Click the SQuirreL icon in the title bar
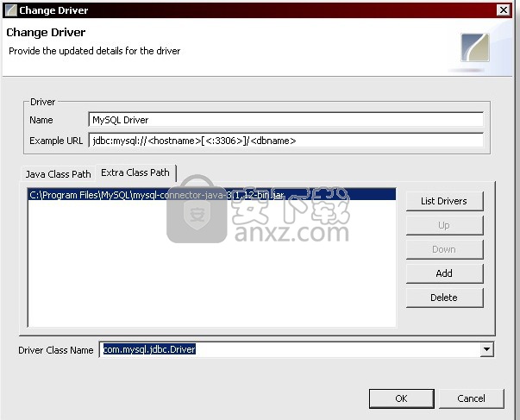Viewport: 520px width, 420px height. pyautogui.click(x=11, y=10)
